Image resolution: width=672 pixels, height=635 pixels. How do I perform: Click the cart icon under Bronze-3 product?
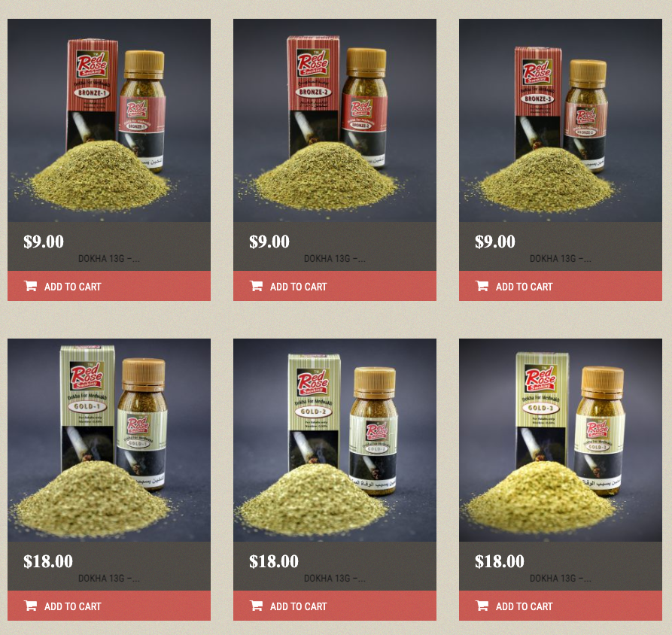(482, 286)
